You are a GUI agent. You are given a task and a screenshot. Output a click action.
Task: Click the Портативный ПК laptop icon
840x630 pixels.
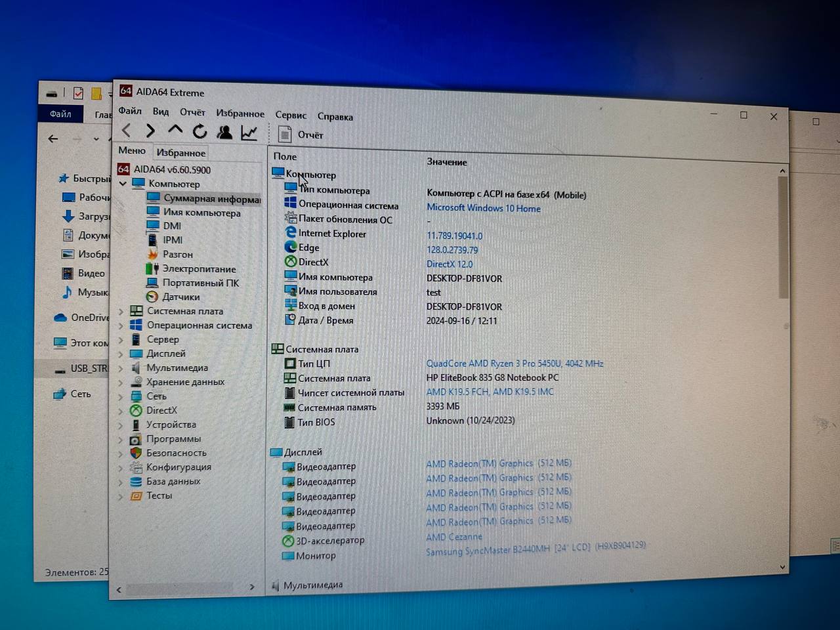[x=152, y=283]
